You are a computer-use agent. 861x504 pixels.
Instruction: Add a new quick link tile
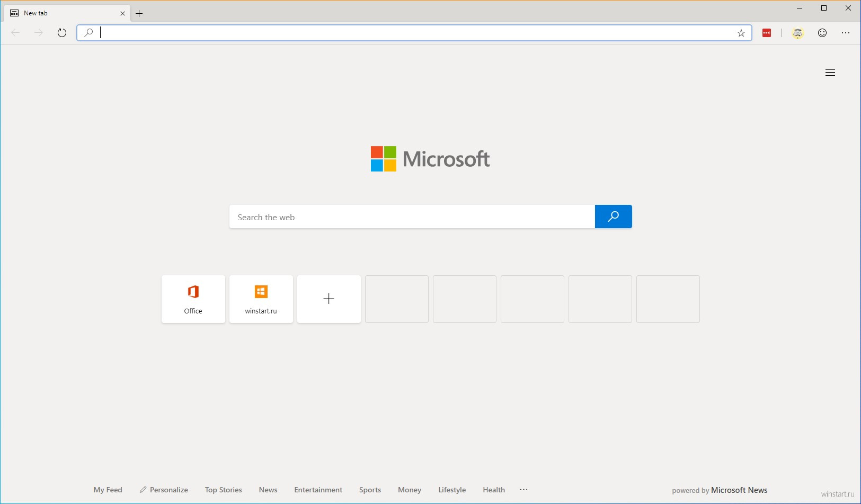coord(329,299)
